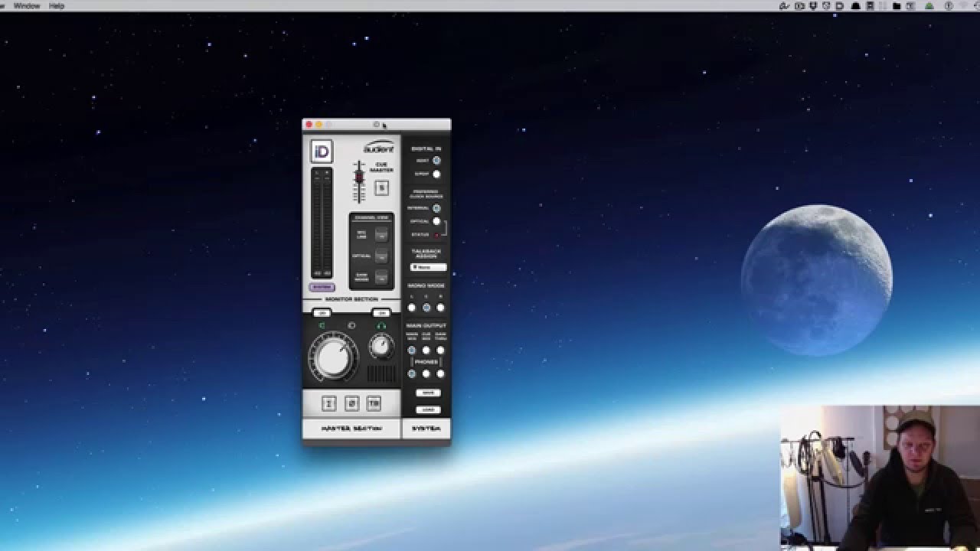
Task: Open the Master Section tab
Action: pyautogui.click(x=351, y=429)
